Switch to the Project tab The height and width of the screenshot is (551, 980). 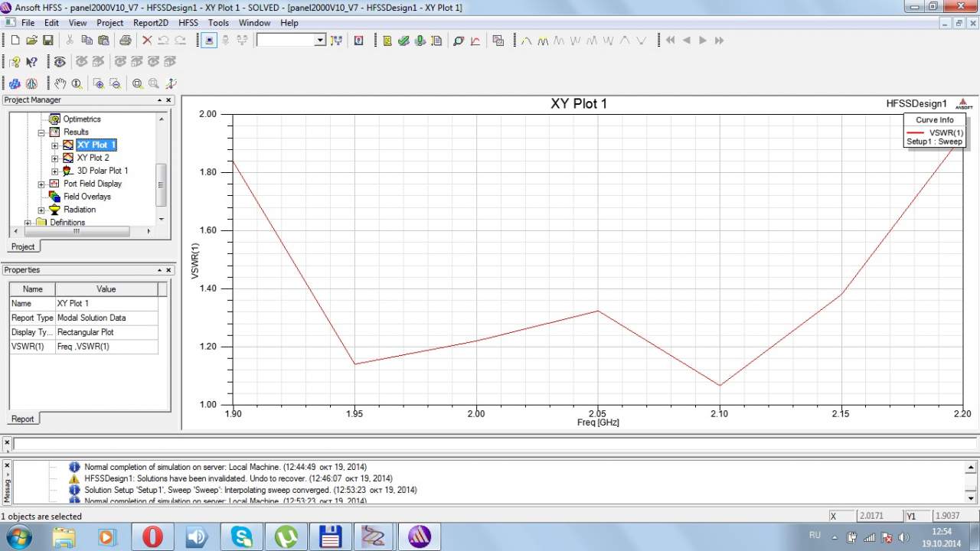coord(23,246)
